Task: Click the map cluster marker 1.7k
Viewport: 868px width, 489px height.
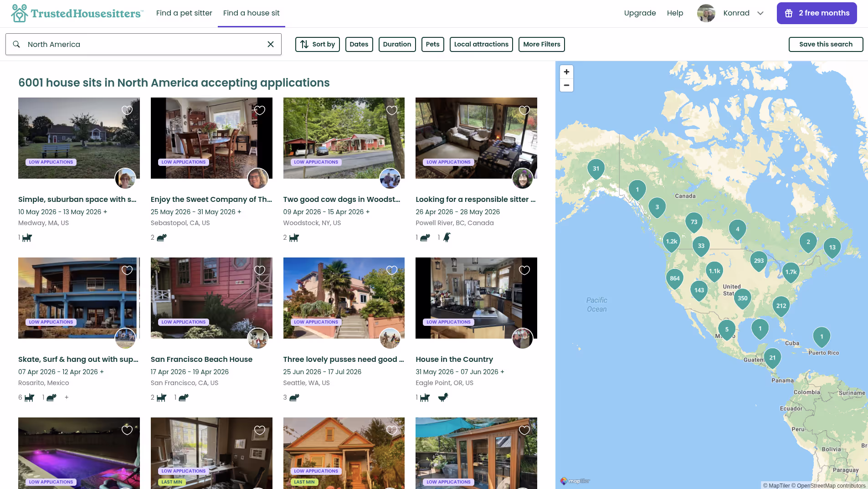Action: point(791,272)
